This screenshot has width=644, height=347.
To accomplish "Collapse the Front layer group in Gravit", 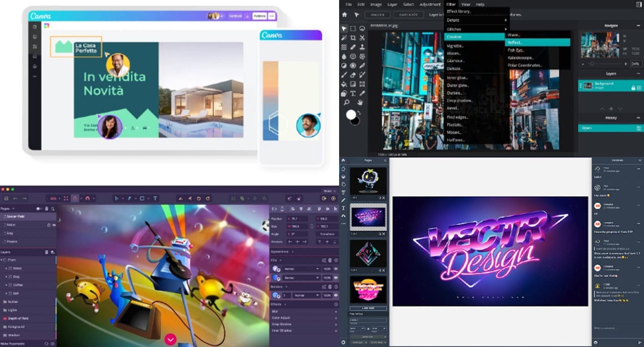I will tap(2, 260).
